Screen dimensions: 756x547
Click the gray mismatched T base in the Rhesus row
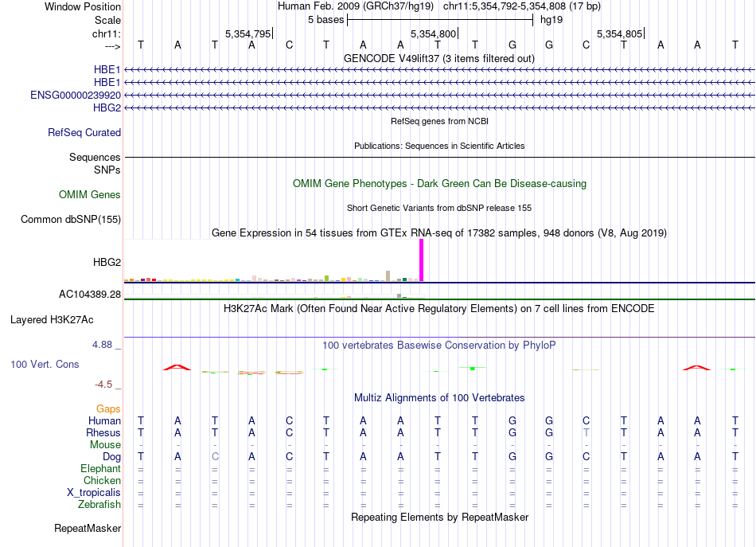tap(586, 432)
